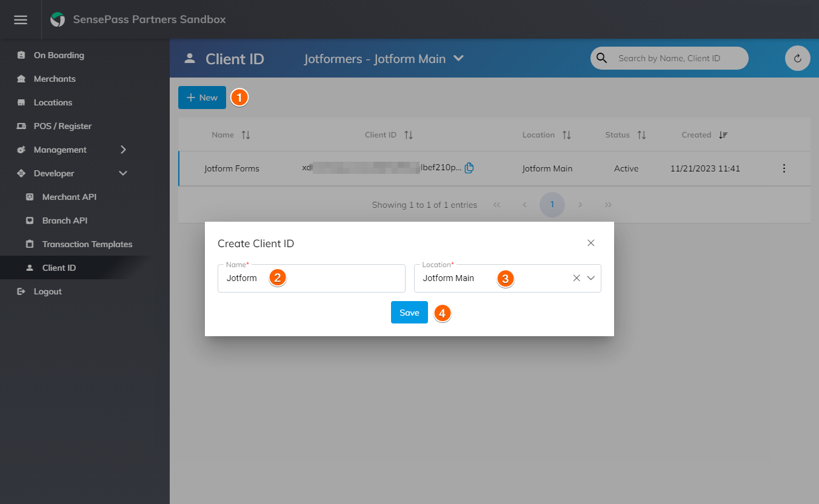Click the Search by Name, Client ID field
Screen dimensions: 819x504
pyautogui.click(x=669, y=58)
